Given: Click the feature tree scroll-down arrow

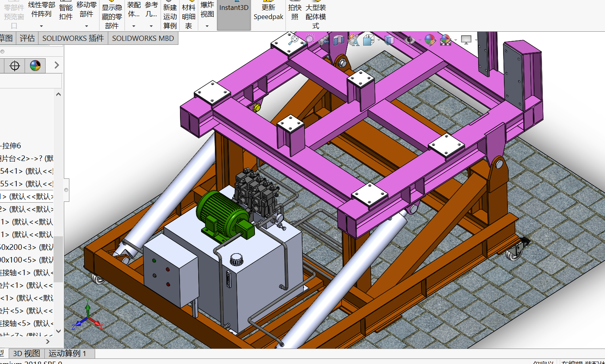Looking at the screenshot, I should click(59, 331).
